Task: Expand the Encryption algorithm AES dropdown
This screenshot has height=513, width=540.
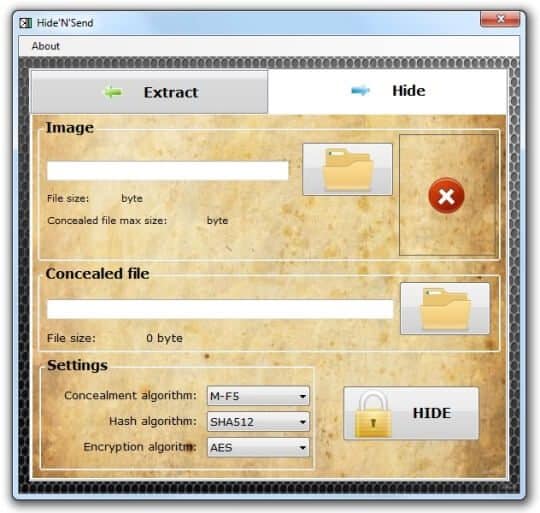Action: point(258,447)
